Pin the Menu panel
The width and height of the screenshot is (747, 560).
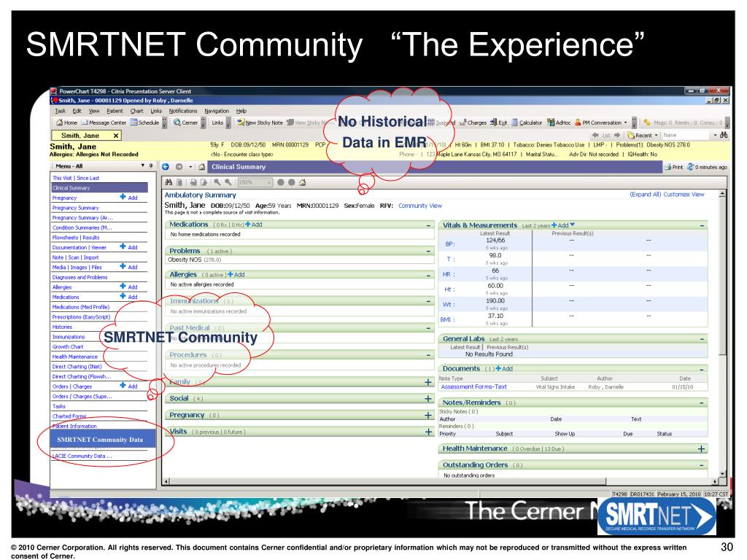[151, 166]
